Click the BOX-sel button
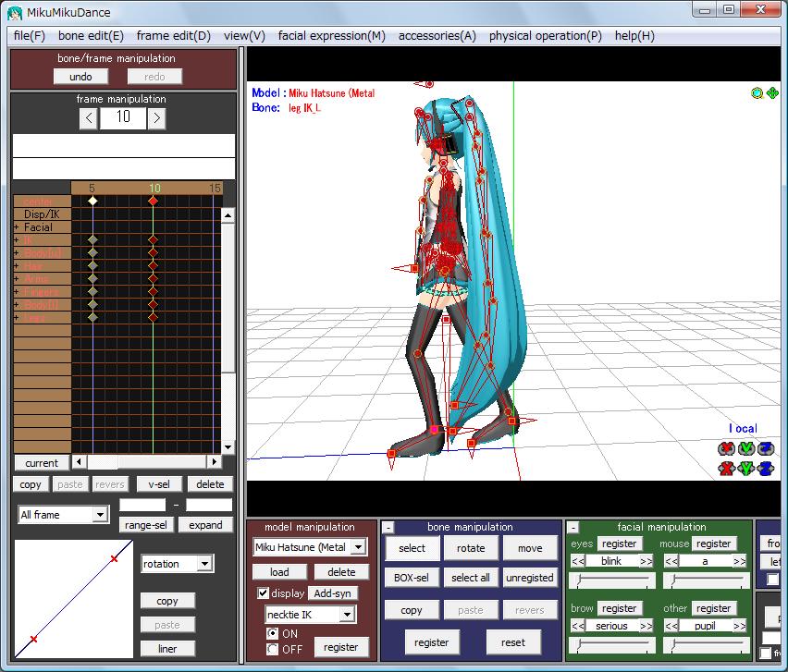 [412, 578]
